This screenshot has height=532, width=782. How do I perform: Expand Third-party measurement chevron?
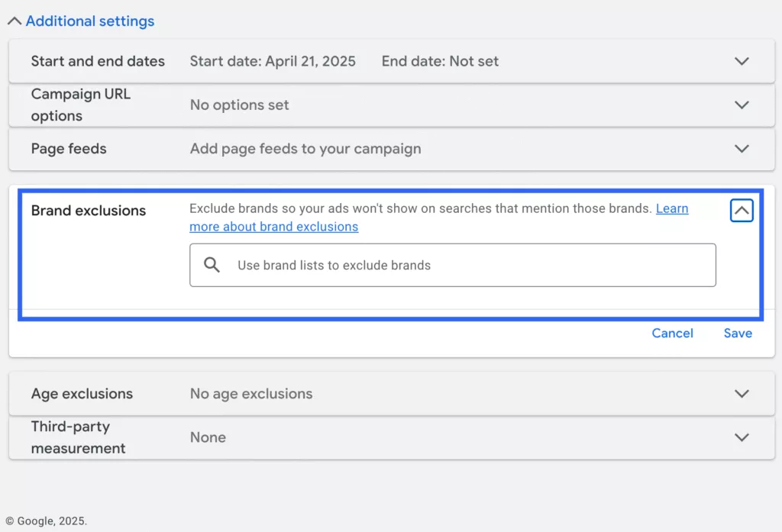[742, 437]
